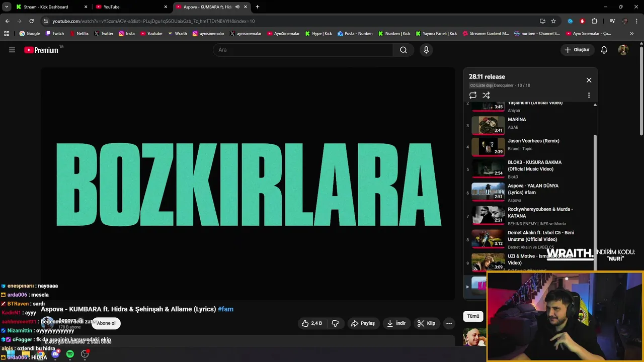Open the account avatar menu
This screenshot has width=644, height=362.
pyautogui.click(x=623, y=50)
